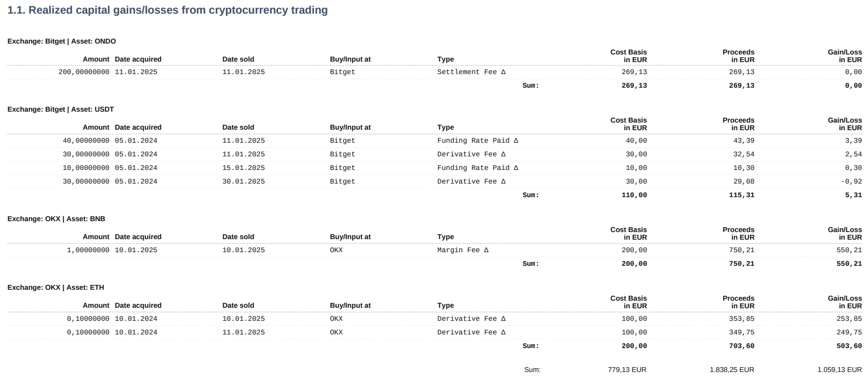Click delta icon on Derivative Fee 29,08 row
This screenshot has width=868, height=378.
point(503,181)
